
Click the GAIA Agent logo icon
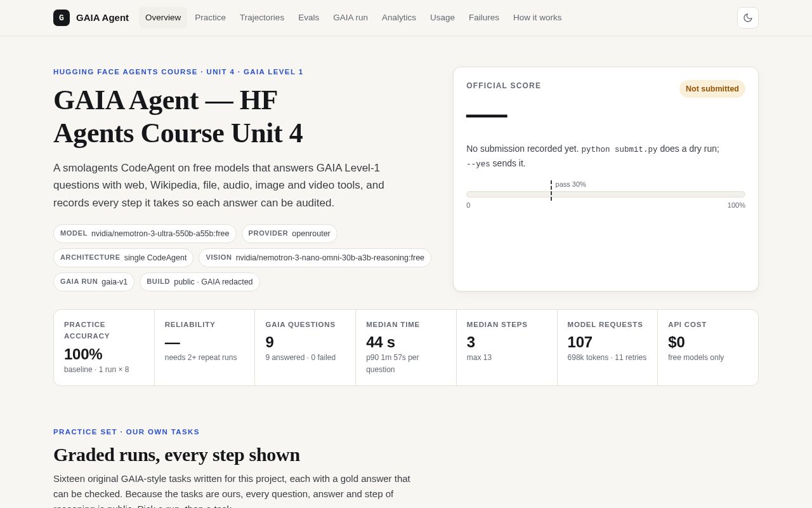(x=62, y=18)
